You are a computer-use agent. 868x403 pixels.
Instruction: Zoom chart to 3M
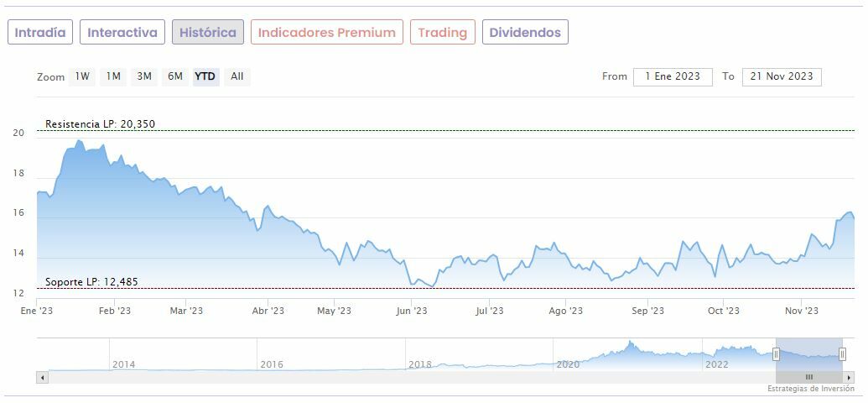pos(144,76)
